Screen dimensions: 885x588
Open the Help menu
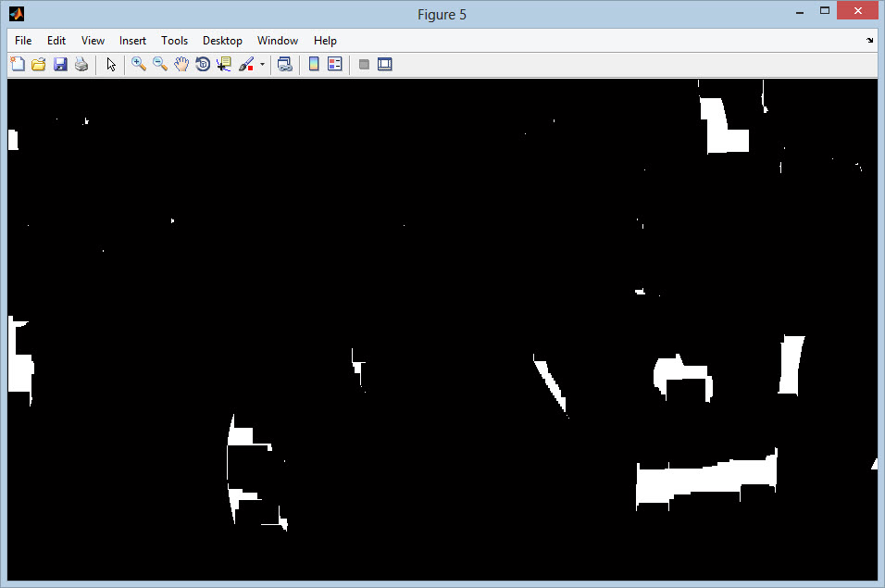[325, 41]
